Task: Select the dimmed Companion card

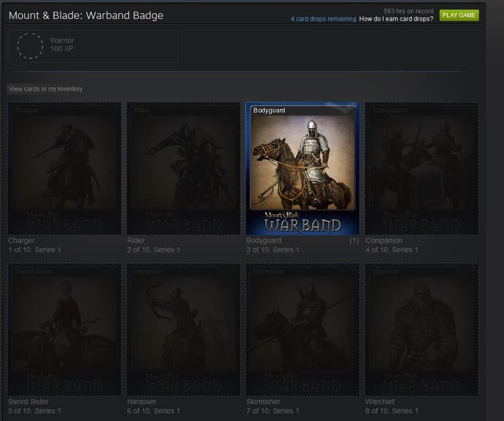Action: (421, 169)
